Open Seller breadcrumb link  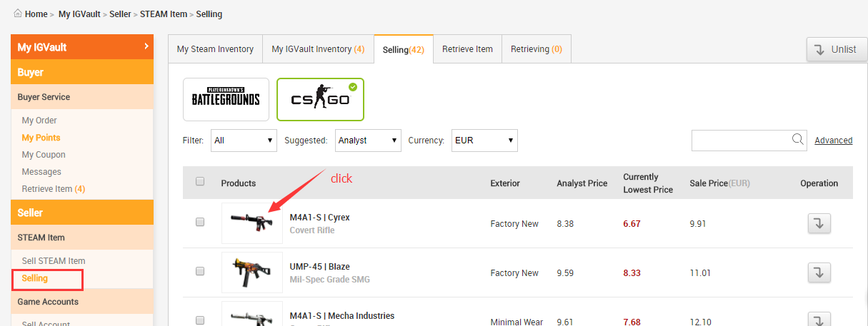click(x=121, y=14)
